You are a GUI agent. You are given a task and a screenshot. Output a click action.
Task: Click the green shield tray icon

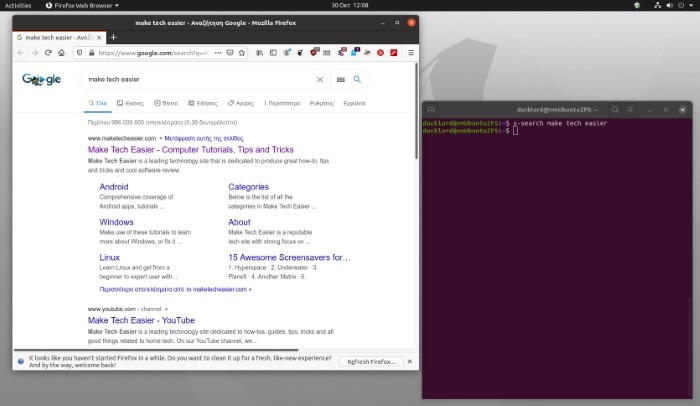click(x=637, y=5)
